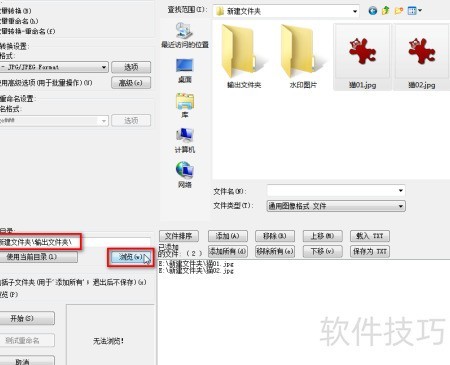Click the 高级(c) advanced button
Image resolution: width=450 pixels, height=365 pixels.
pos(131,83)
